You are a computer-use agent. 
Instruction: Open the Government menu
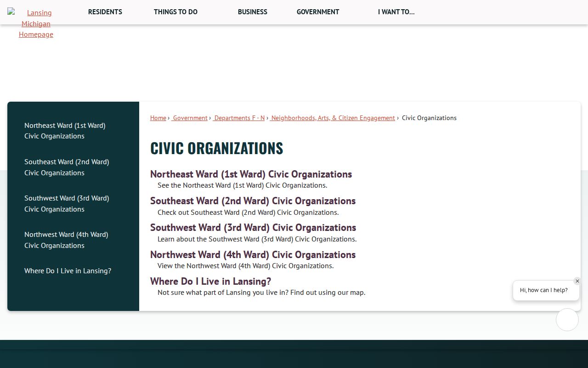(x=318, y=12)
